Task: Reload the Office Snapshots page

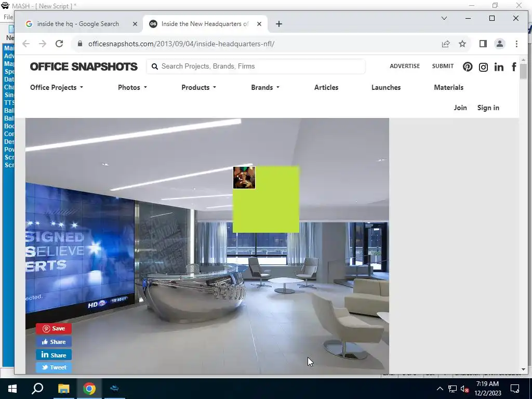Action: pyautogui.click(x=59, y=44)
